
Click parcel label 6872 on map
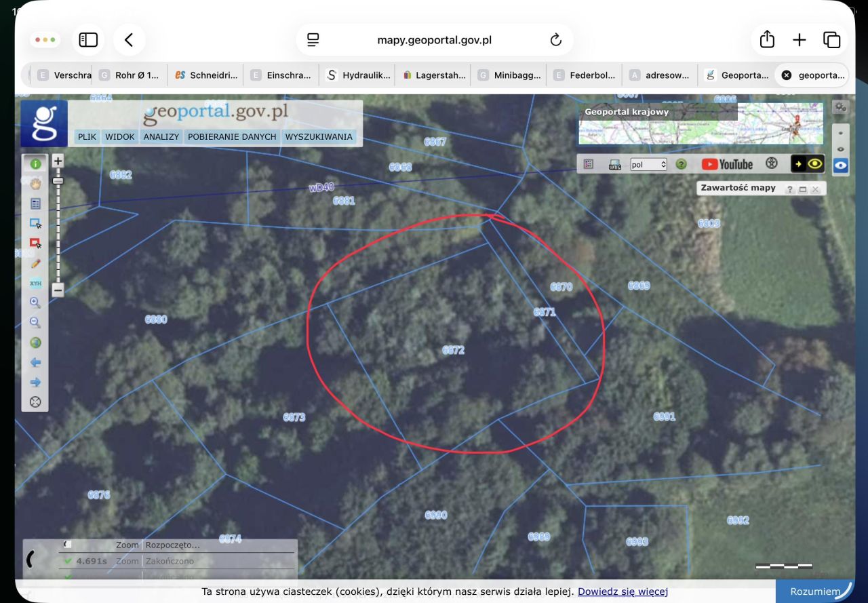click(x=454, y=350)
